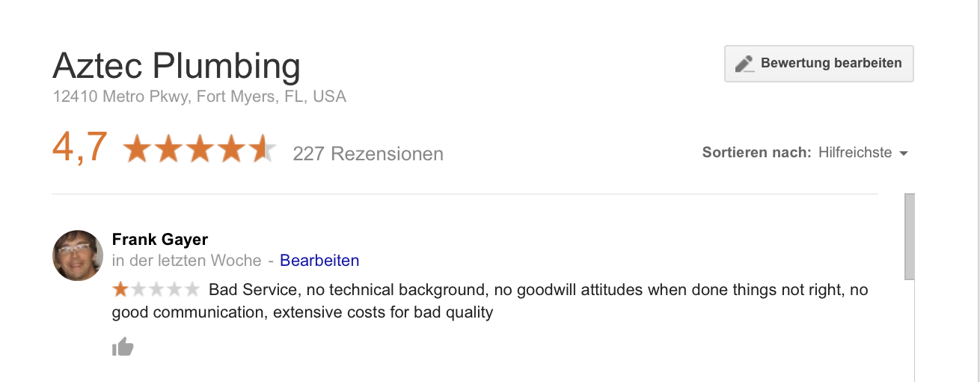980x382 pixels.
Task: Click the last gray star in Frank's review
Action: coord(192,289)
